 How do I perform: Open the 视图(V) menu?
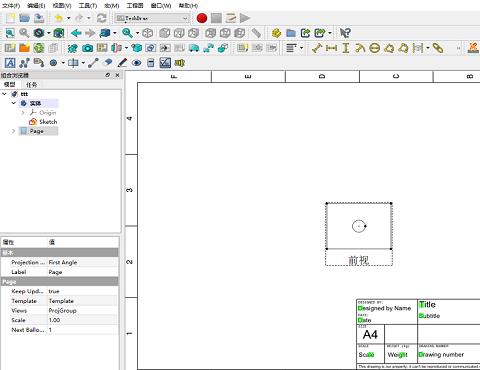click(x=62, y=5)
